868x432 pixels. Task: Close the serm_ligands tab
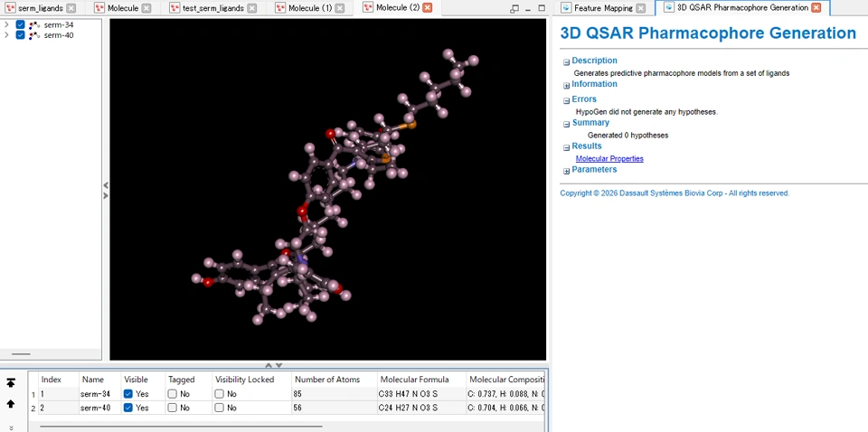pos(71,8)
